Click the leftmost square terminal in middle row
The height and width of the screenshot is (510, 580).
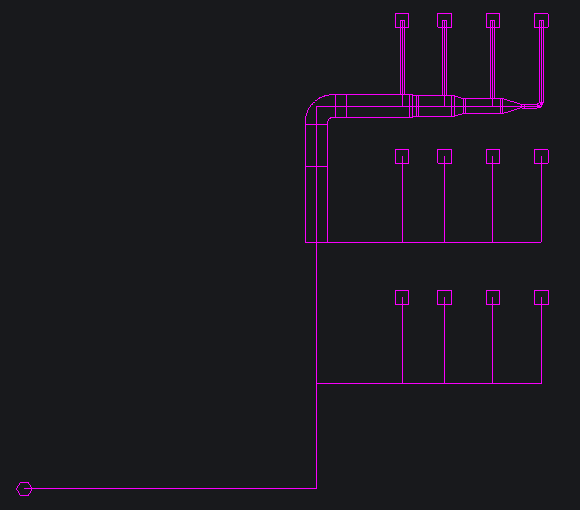coord(402,156)
